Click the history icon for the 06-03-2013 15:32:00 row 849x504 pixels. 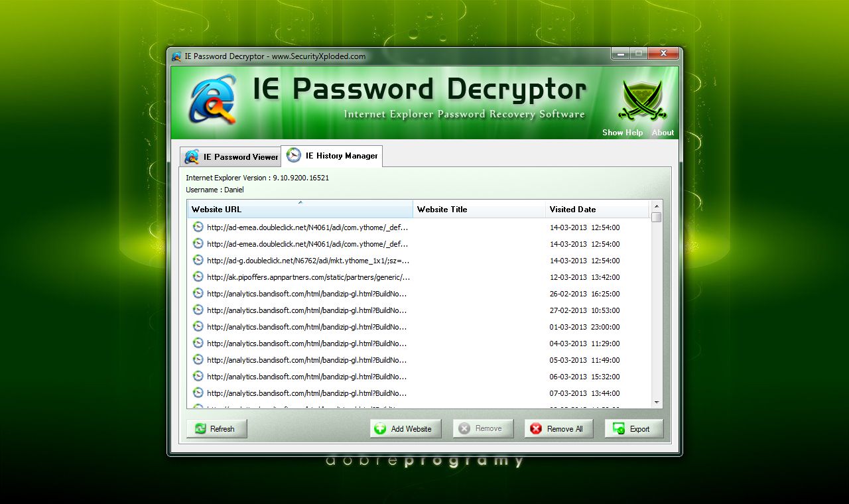coord(198,376)
